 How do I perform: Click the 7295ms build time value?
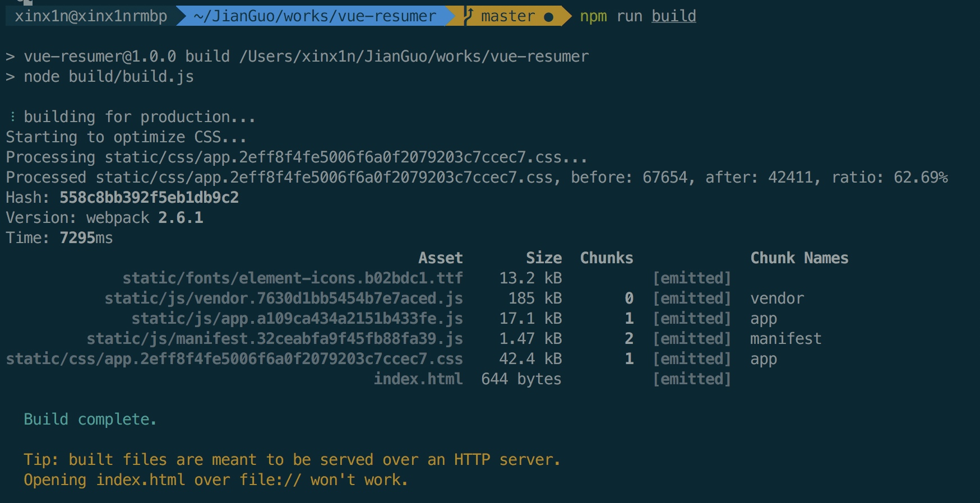pyautogui.click(x=86, y=237)
